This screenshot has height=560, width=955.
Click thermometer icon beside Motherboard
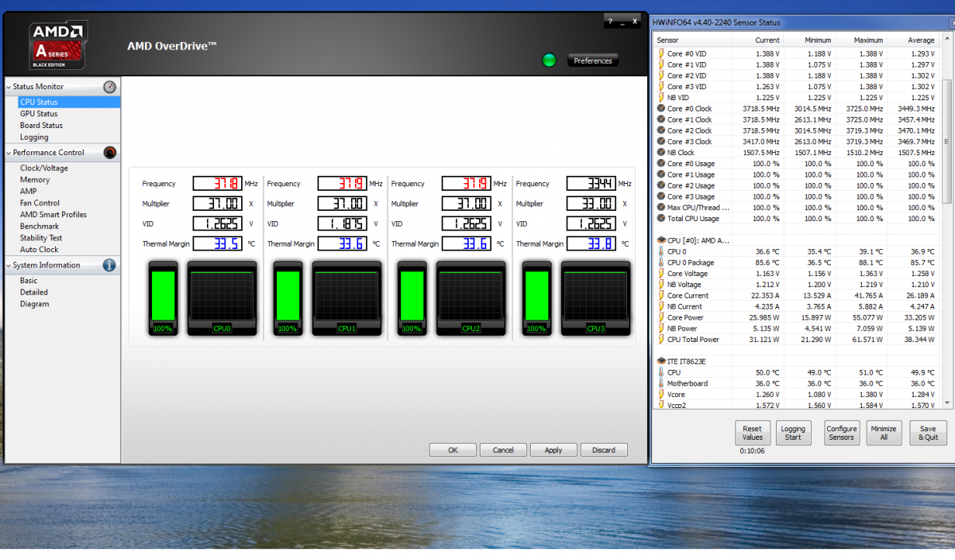[x=661, y=383]
